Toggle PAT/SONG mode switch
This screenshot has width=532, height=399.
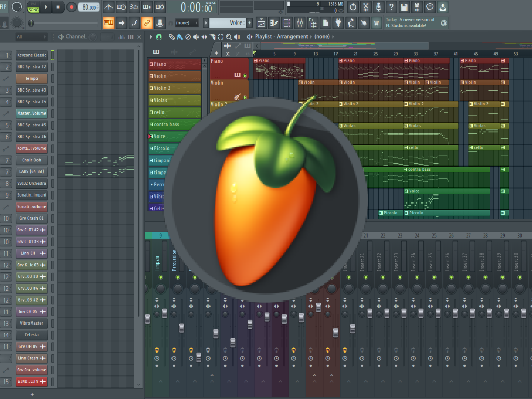[x=33, y=7]
